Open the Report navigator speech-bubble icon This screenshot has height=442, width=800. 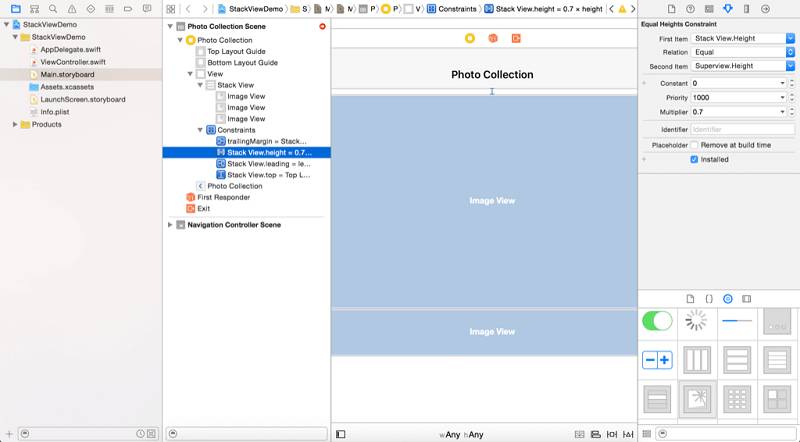pyautogui.click(x=147, y=9)
